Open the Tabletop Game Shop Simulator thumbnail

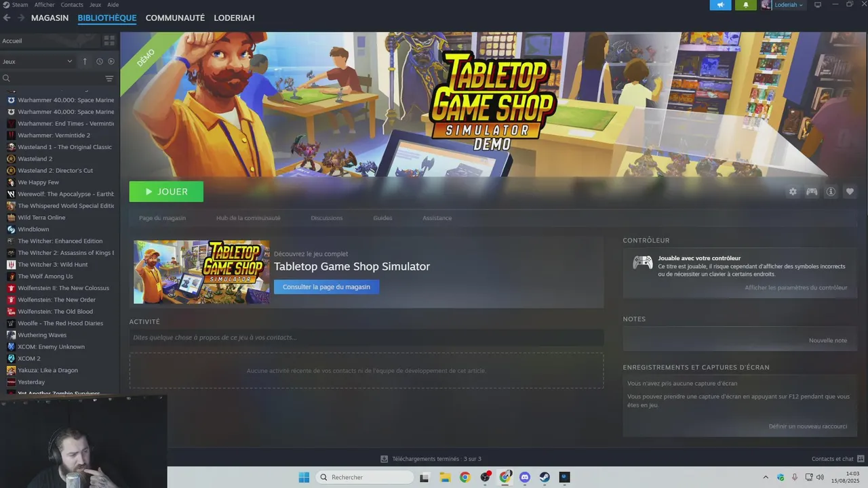coord(201,272)
